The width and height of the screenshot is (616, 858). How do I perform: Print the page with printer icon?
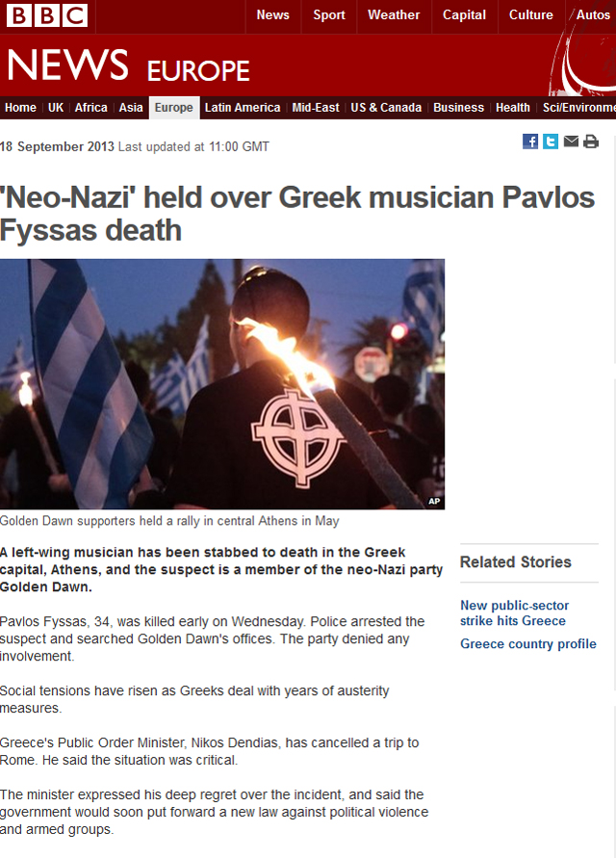tap(591, 142)
